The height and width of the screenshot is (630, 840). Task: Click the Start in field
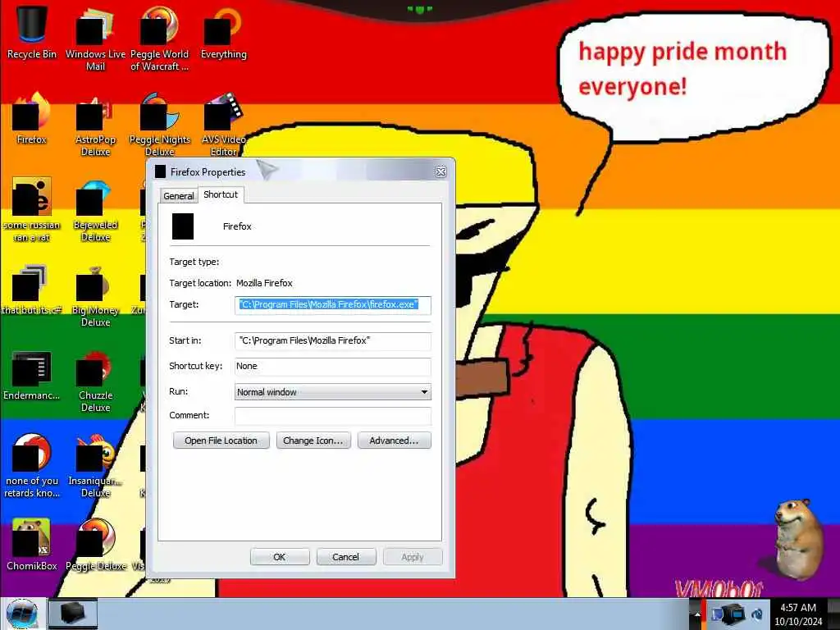tap(333, 340)
